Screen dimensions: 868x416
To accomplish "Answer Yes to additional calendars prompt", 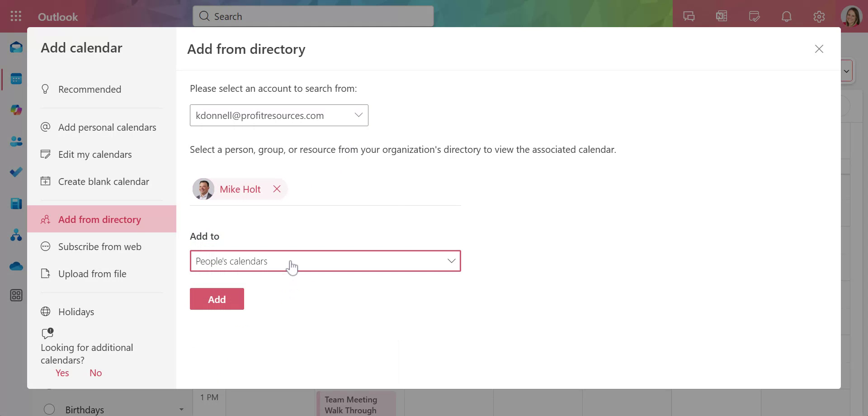I will [62, 373].
